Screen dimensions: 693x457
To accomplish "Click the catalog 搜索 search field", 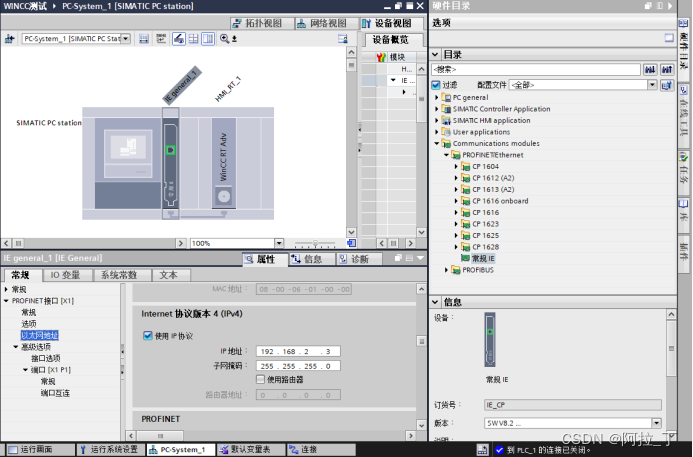I will pyautogui.click(x=536, y=69).
